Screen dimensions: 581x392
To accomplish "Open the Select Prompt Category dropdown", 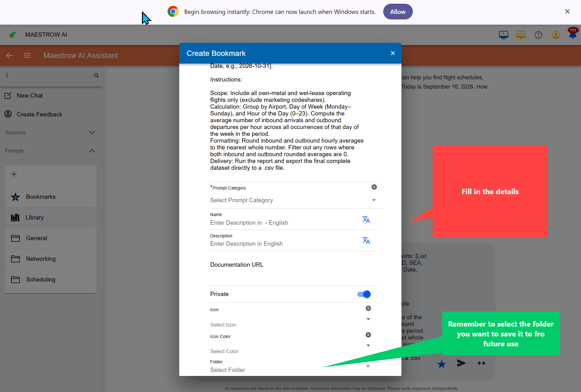I will click(293, 200).
